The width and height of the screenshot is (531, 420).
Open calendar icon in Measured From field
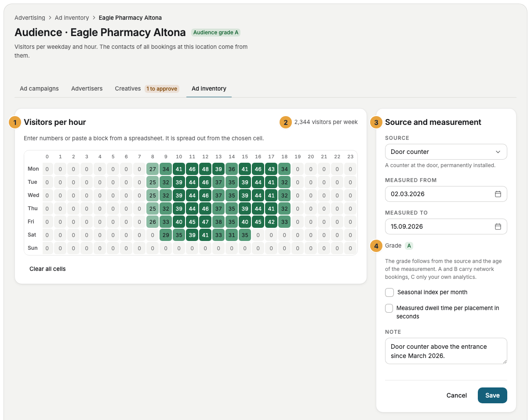coord(498,194)
